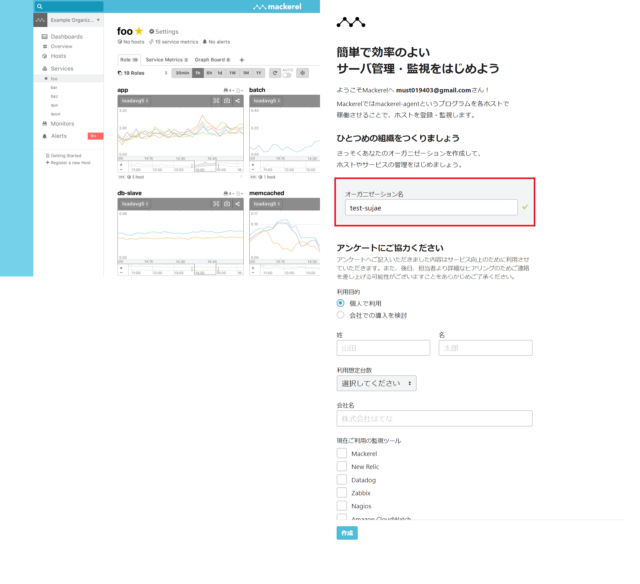Image resolution: width=640 pixels, height=584 pixels.
Task: Click the plus icon after Graph Board tab
Action: pyautogui.click(x=242, y=60)
